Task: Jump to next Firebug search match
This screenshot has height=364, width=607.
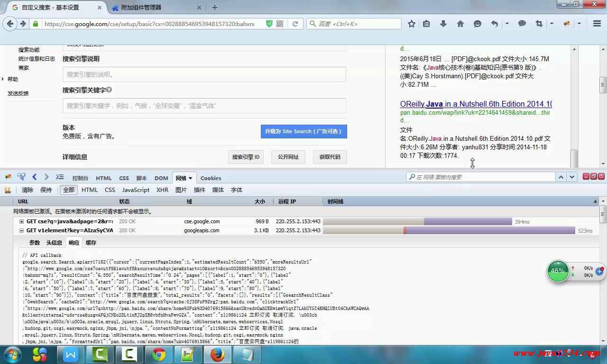Action: point(572,177)
